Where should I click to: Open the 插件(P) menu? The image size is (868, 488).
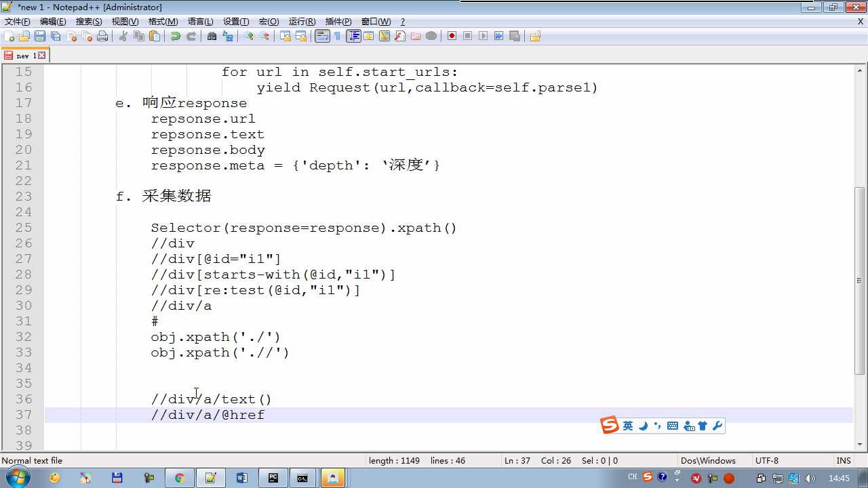tap(338, 22)
